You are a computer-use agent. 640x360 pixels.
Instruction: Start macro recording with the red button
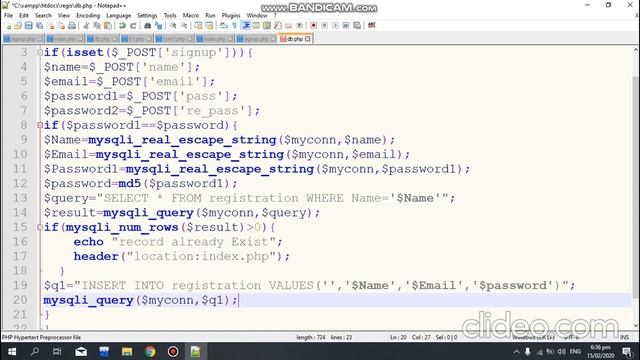coord(313,25)
